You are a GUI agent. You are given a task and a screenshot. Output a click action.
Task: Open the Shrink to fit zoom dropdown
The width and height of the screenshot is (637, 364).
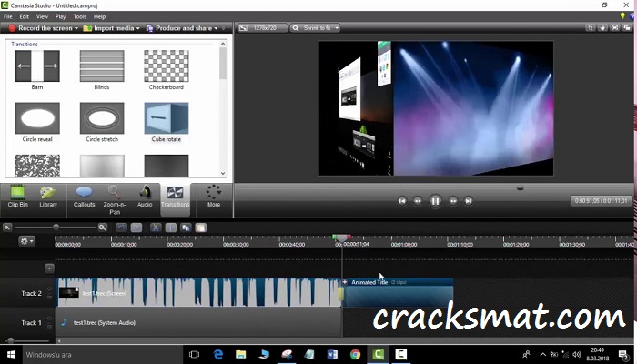pos(315,28)
